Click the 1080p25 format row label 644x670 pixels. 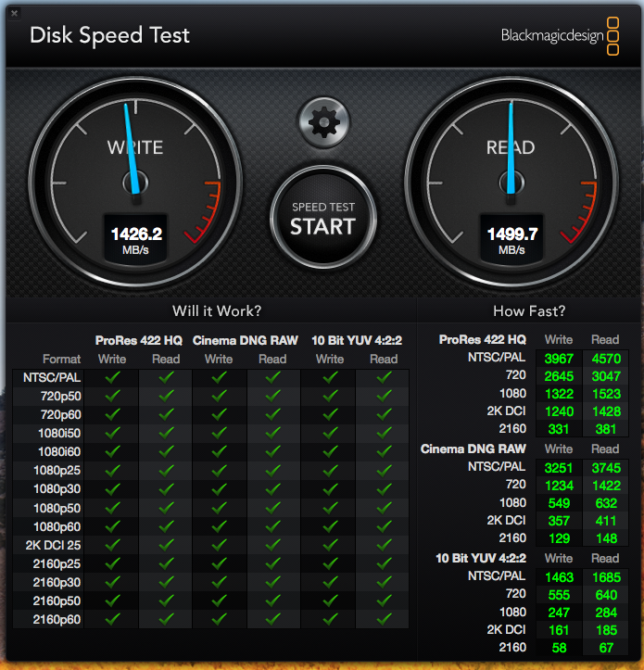point(57,471)
